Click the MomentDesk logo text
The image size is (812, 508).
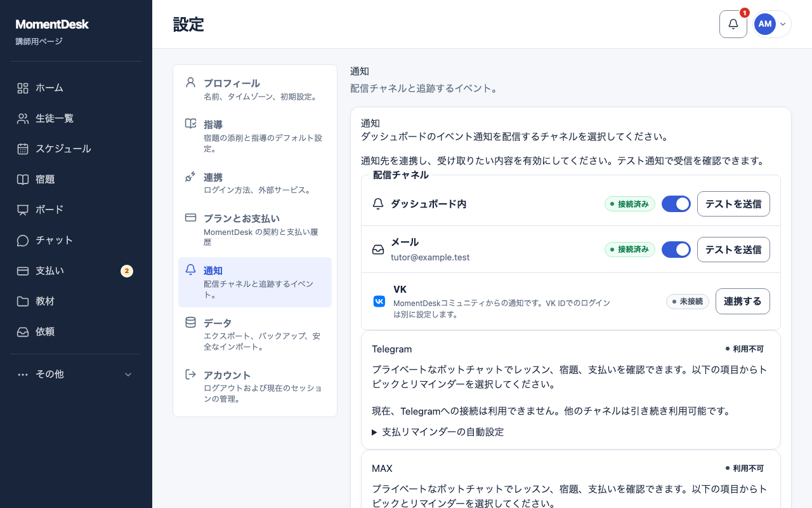pos(52,24)
